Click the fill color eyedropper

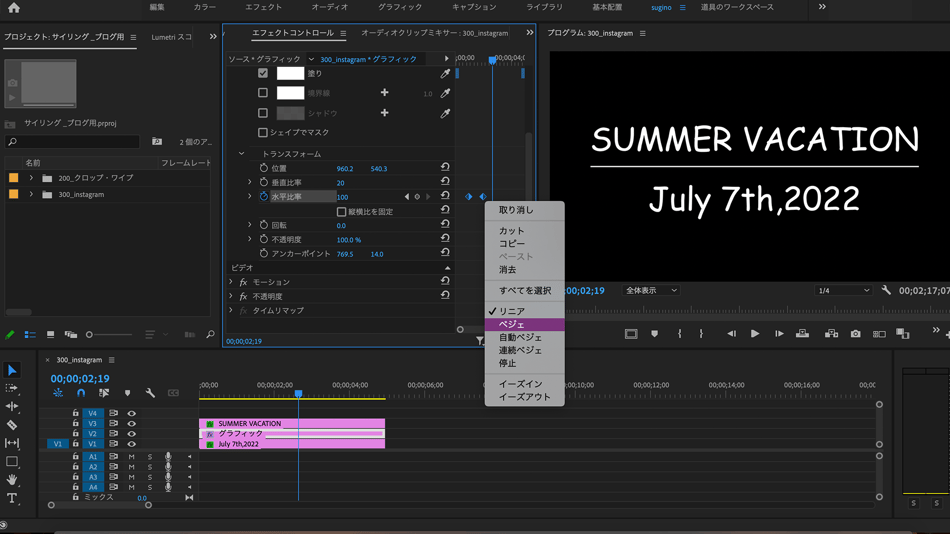click(445, 73)
